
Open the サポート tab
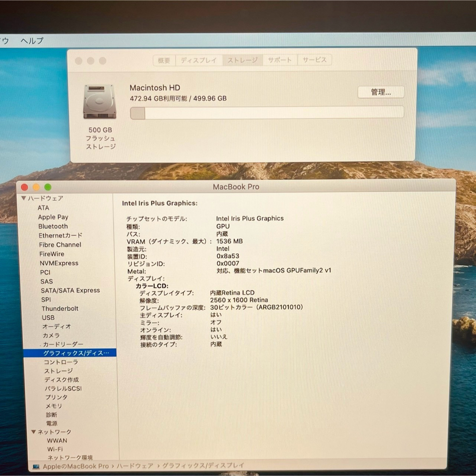280,60
